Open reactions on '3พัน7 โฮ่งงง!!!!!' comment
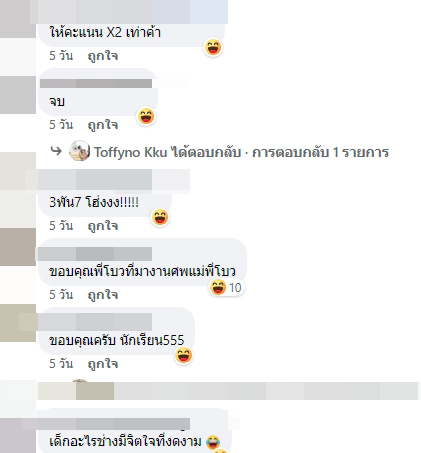Viewport: 421px width, 453px height. coord(160,217)
